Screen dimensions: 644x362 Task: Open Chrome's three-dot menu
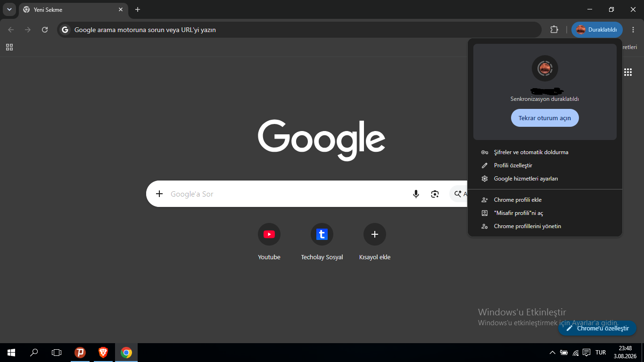point(633,30)
